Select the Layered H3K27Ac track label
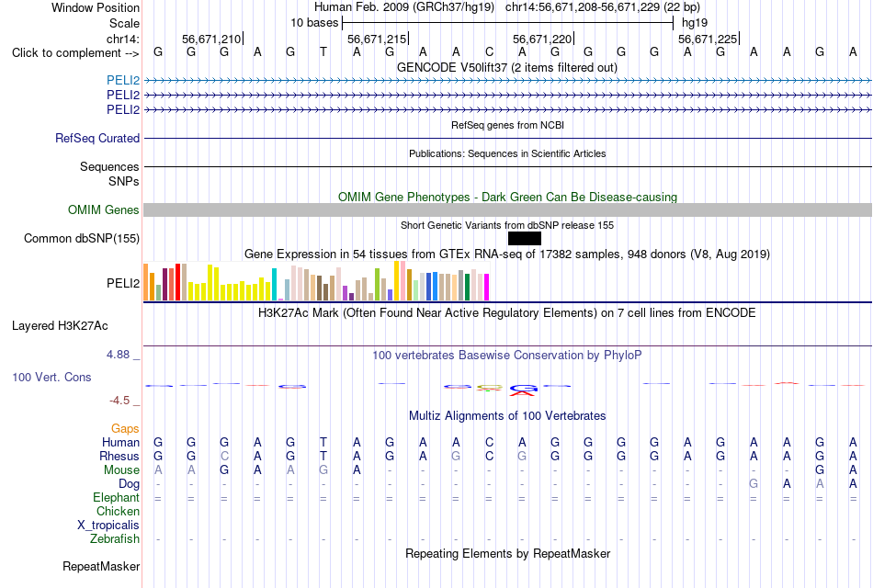 coord(60,326)
